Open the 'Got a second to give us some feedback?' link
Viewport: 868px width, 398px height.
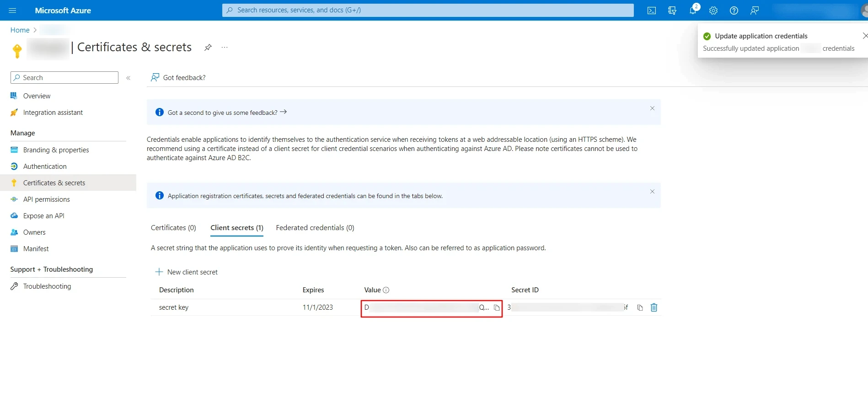pyautogui.click(x=227, y=113)
